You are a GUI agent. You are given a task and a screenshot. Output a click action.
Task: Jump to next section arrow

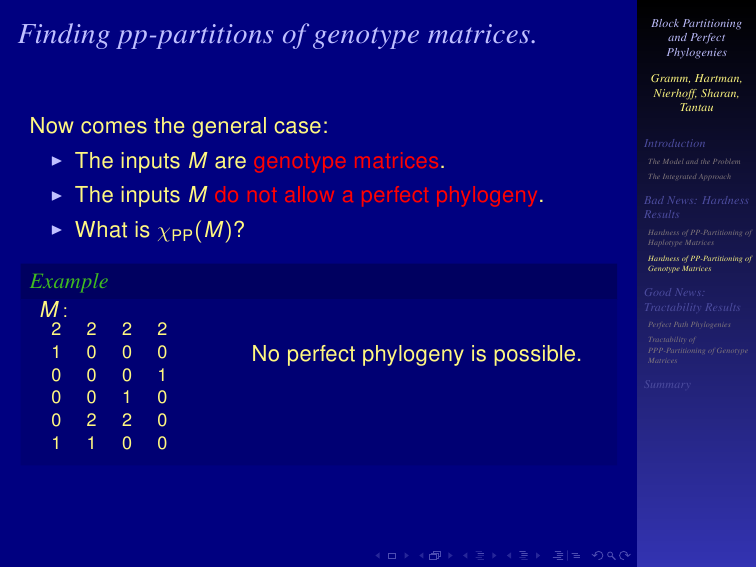point(538,555)
